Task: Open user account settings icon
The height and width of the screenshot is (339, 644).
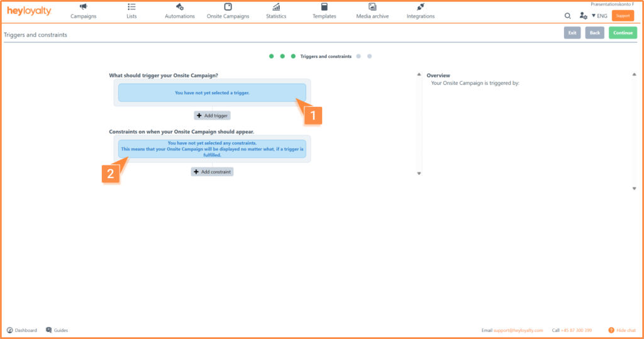Action: tap(583, 16)
